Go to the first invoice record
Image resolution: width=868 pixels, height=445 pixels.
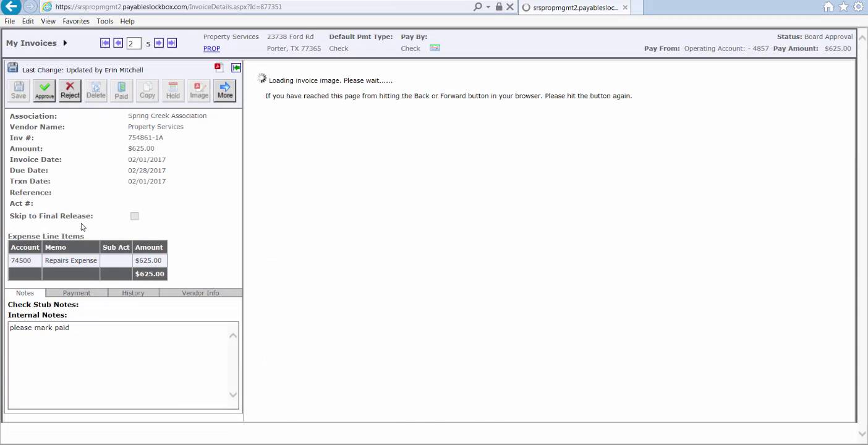105,43
